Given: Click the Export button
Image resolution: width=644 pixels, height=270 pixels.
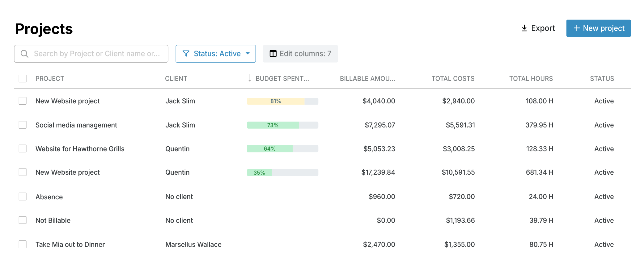Looking at the screenshot, I should tap(538, 28).
